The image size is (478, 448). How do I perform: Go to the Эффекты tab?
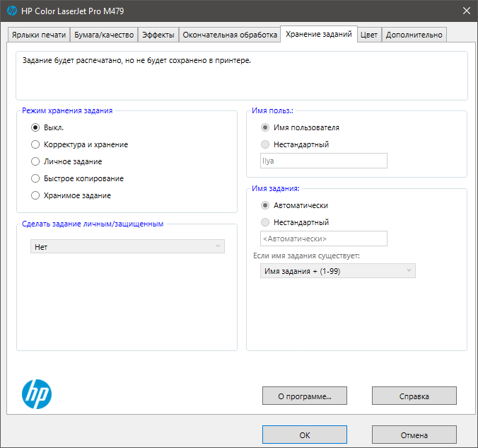tap(158, 35)
